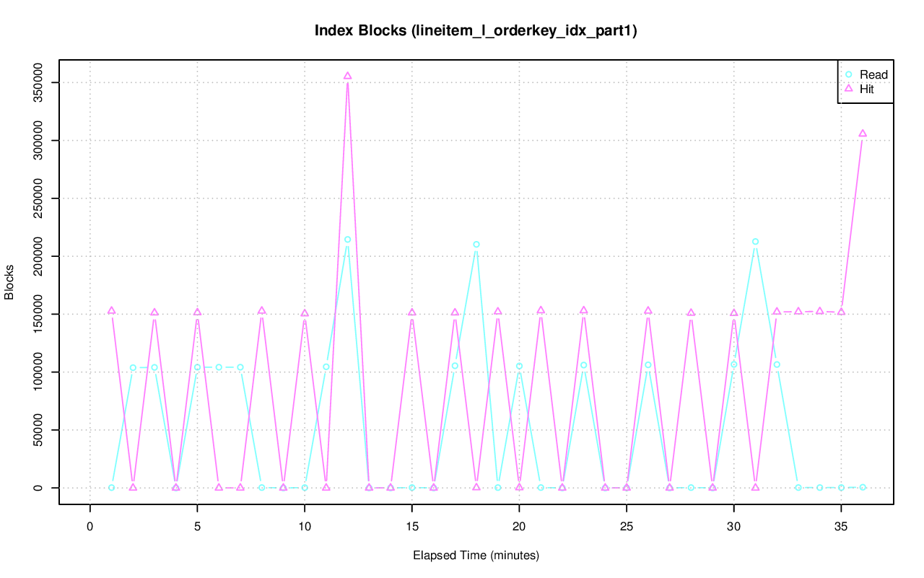The height and width of the screenshot is (578, 924).
Task: Click the Read circle peak at minute 18
Action: click(476, 244)
